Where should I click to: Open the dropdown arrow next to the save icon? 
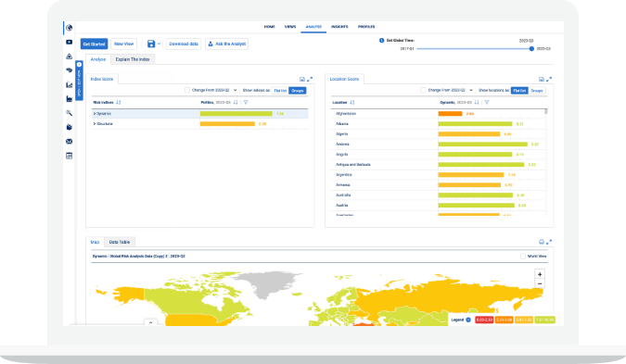[x=159, y=44]
